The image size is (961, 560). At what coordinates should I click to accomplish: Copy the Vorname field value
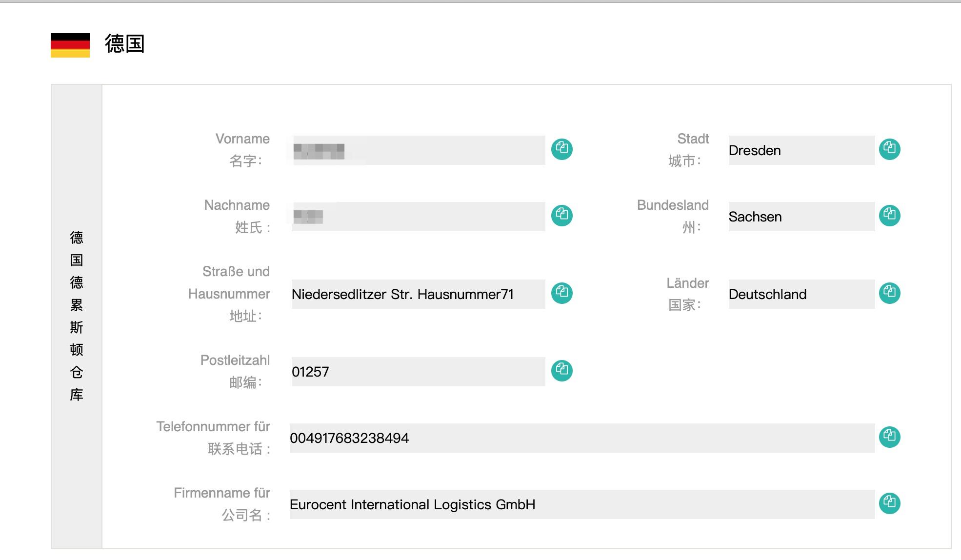point(561,149)
